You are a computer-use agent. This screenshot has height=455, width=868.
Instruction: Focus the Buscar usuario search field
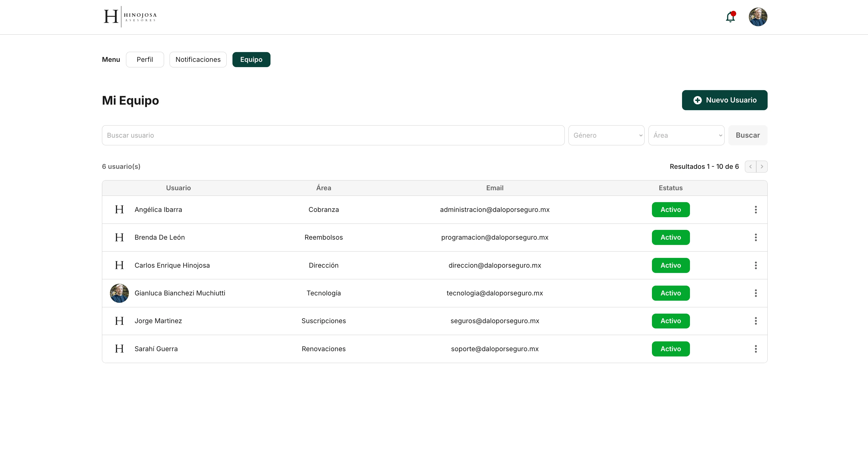point(333,135)
